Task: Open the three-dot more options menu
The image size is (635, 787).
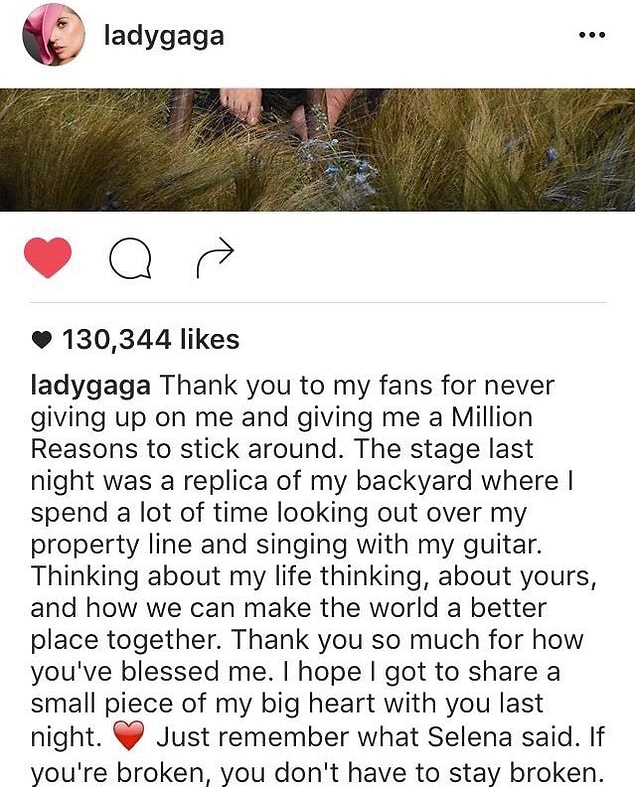Action: point(592,35)
